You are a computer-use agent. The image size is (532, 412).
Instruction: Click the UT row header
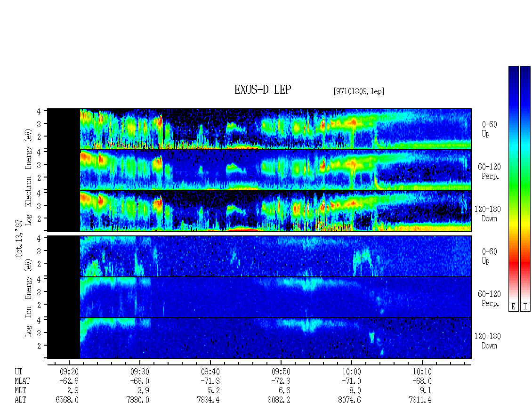pos(18,372)
